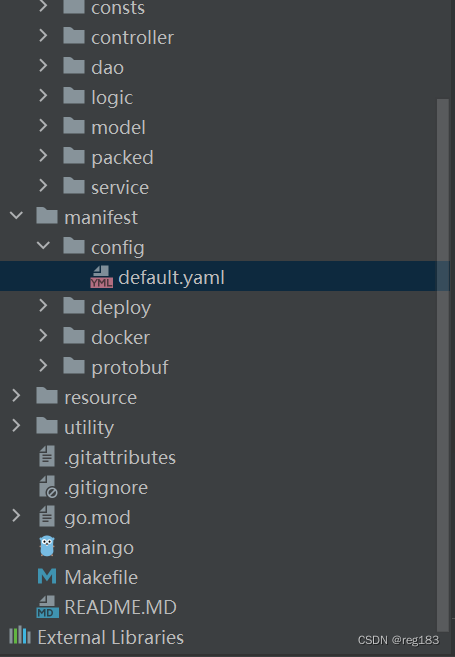455x657 pixels.
Task: Select the logic folder
Action: point(112,98)
